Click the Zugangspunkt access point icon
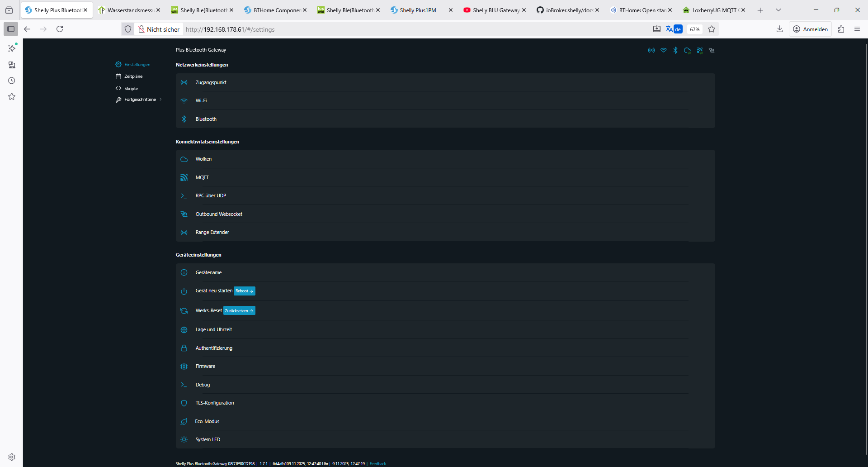This screenshot has width=868, height=467. coord(184,82)
